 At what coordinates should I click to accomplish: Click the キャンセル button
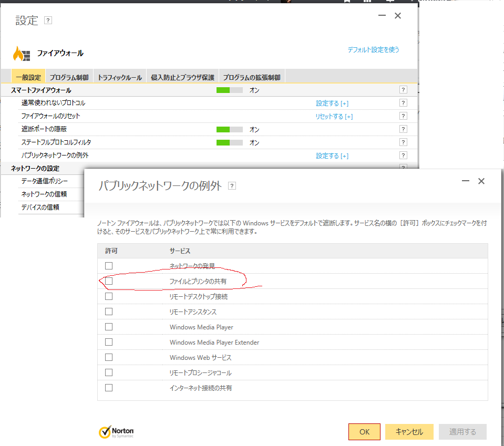click(x=409, y=431)
